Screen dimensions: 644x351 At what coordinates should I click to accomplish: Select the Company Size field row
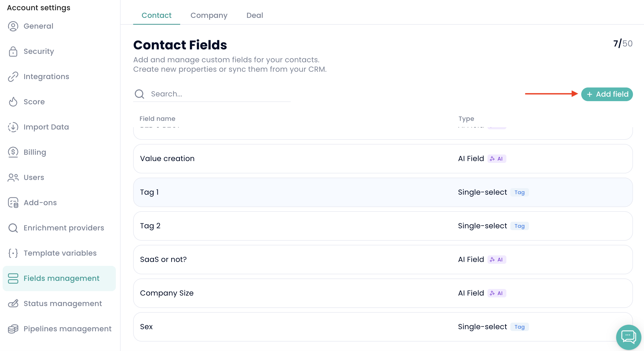[x=383, y=293]
